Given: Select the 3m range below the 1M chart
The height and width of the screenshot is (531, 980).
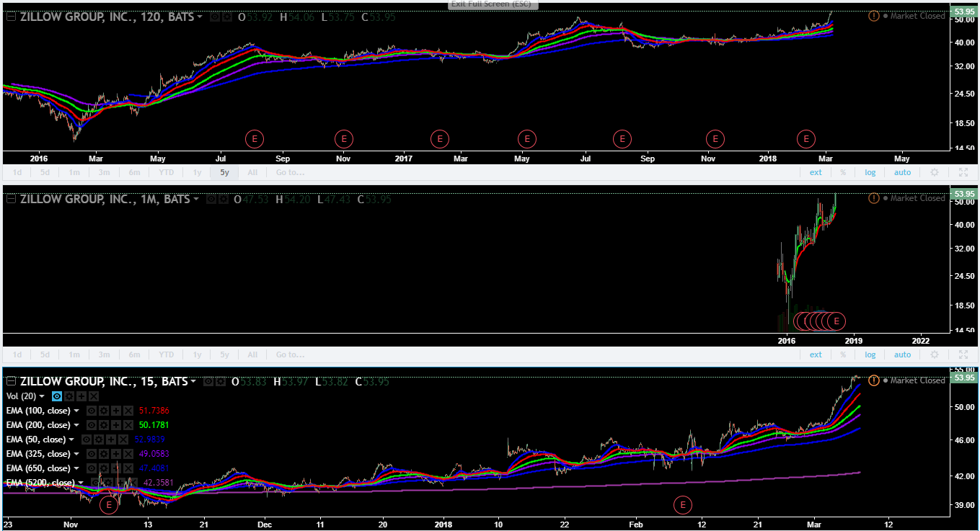Looking at the screenshot, I should (x=104, y=354).
